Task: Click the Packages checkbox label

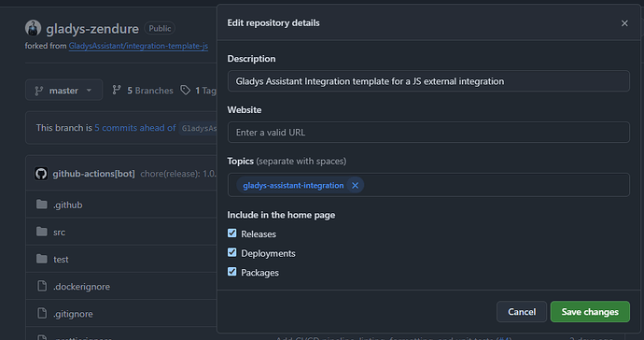Action: click(260, 273)
